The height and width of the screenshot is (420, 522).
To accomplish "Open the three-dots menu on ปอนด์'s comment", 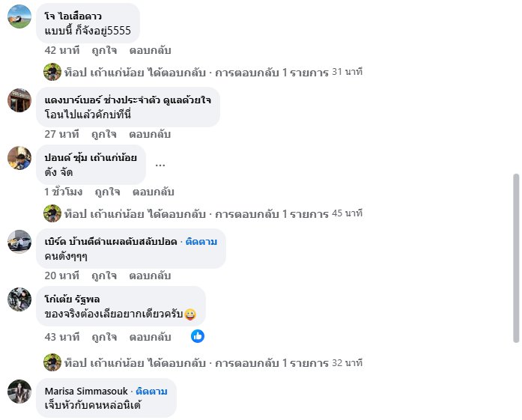I will click(160, 165).
